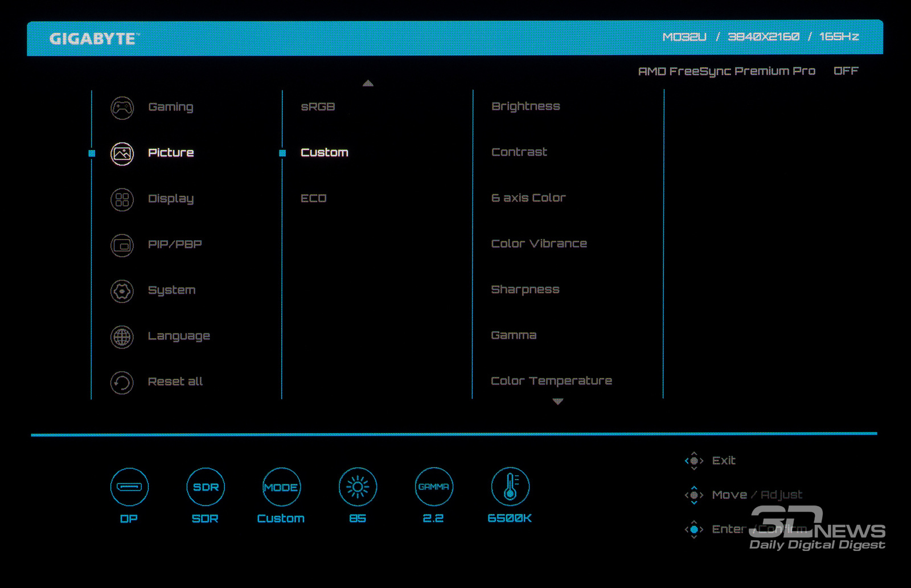
Task: Click the 6500K temperature value
Action: tap(510, 518)
